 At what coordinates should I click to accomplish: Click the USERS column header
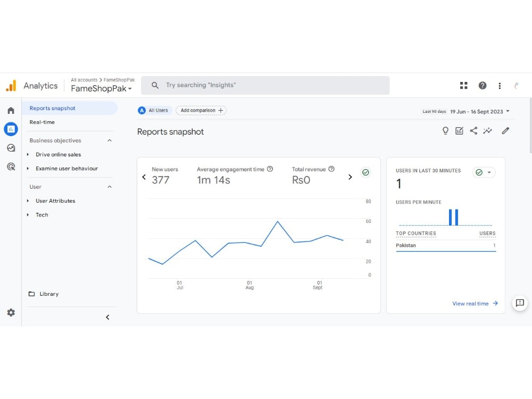click(487, 234)
